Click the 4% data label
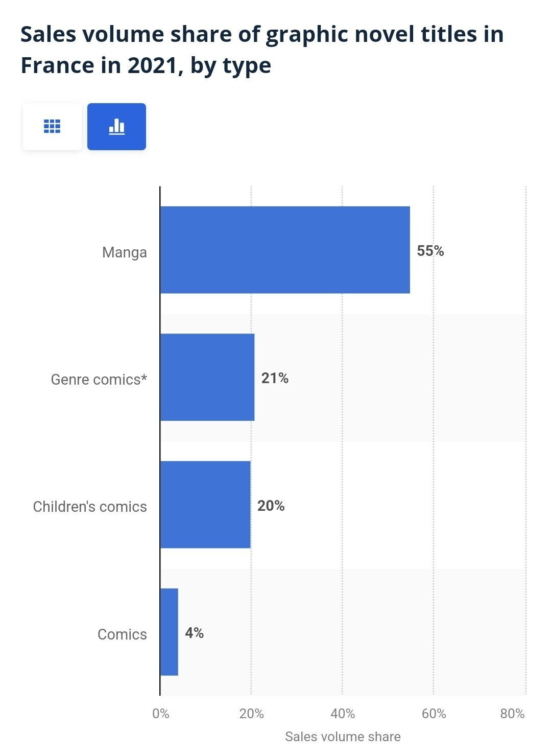Screen dimensions: 551x756 pyautogui.click(x=194, y=633)
